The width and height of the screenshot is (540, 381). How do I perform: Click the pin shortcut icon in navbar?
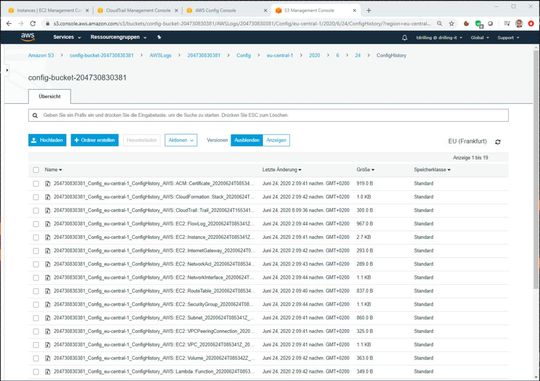click(159, 37)
